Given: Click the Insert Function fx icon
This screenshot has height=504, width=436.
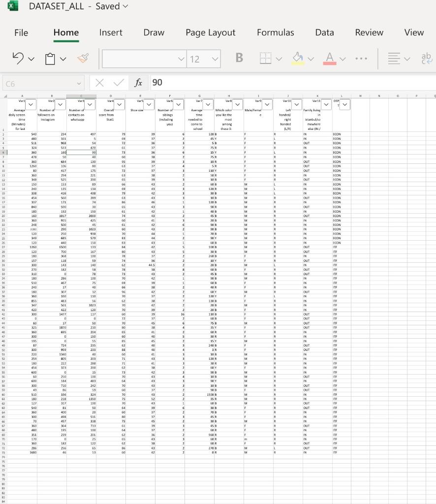Looking at the screenshot, I should coord(138,83).
